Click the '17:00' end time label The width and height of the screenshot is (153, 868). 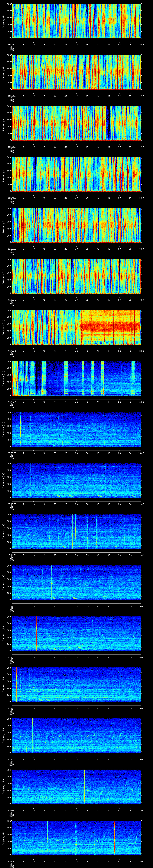[x=141, y=810]
